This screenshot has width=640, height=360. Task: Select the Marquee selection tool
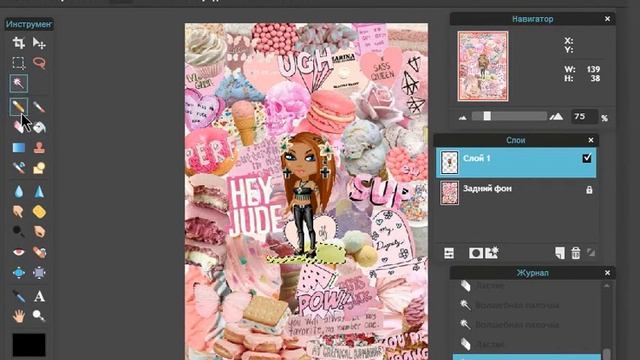(18, 63)
